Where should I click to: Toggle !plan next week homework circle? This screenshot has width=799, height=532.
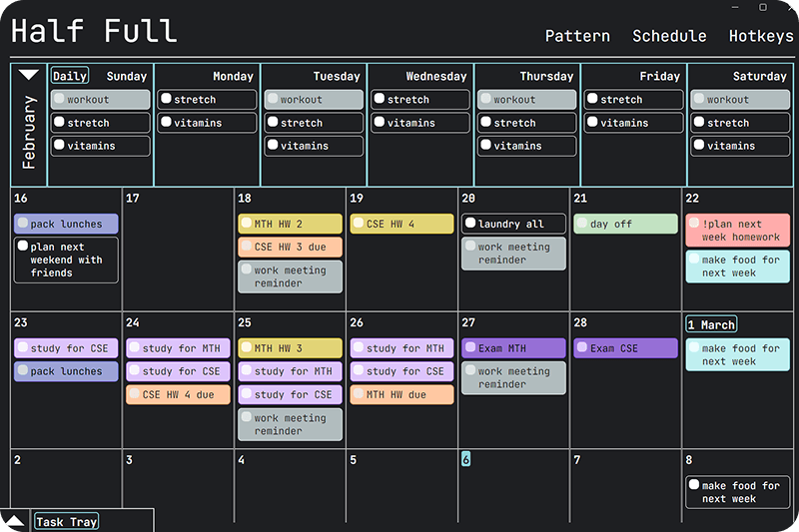[x=694, y=223]
